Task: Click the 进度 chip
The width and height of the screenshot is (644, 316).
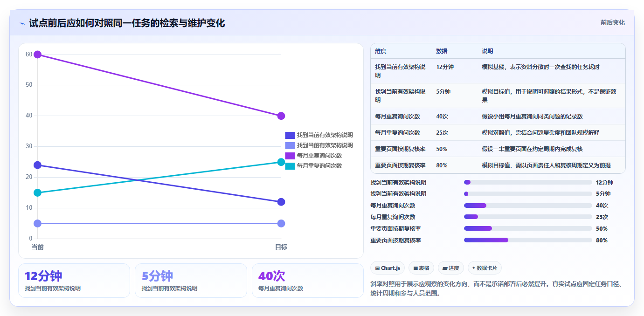Action: point(451,268)
